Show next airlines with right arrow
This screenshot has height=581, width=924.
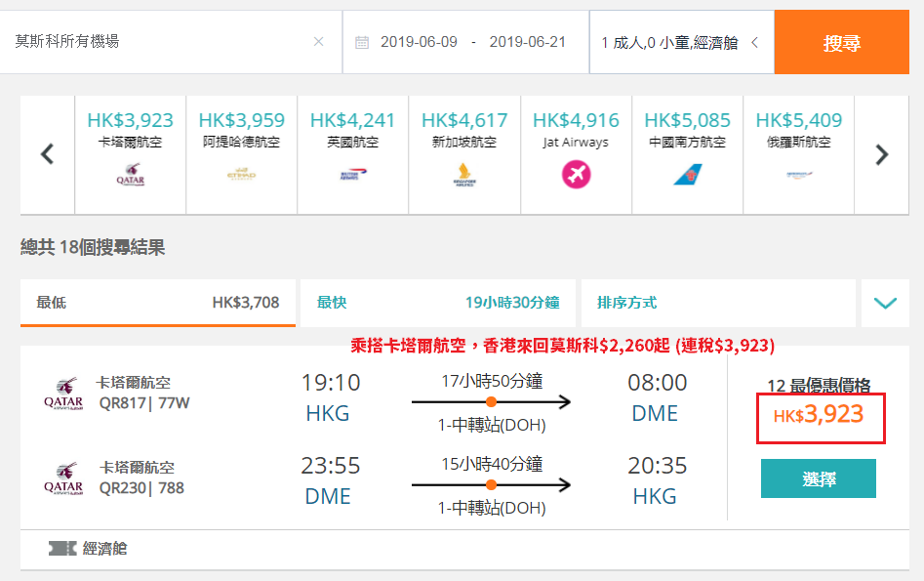click(882, 154)
